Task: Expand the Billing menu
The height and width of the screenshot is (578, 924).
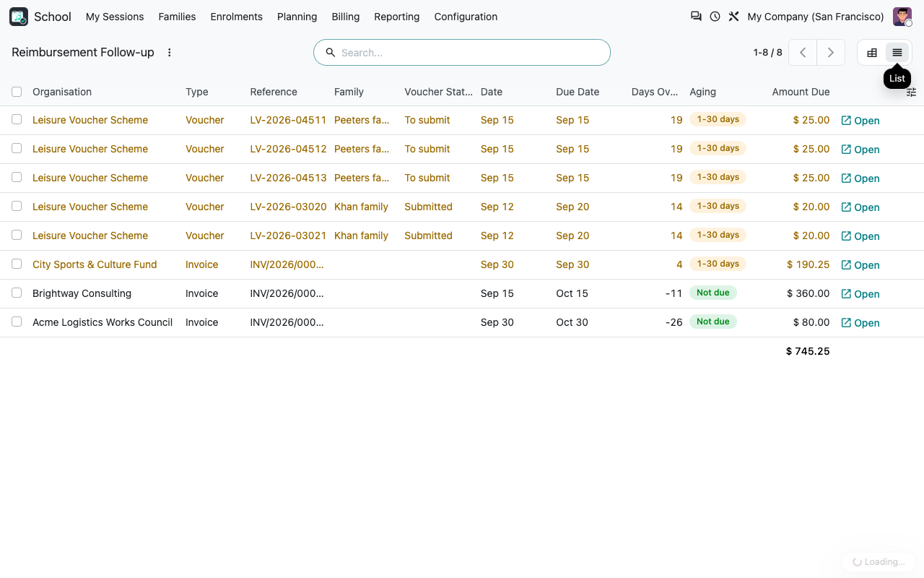Action: click(346, 17)
